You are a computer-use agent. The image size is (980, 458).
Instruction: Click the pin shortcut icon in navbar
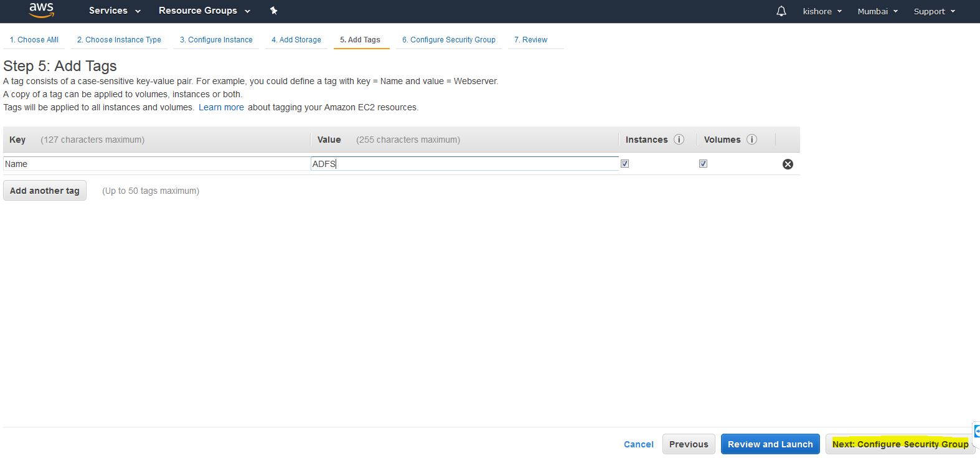coord(273,11)
